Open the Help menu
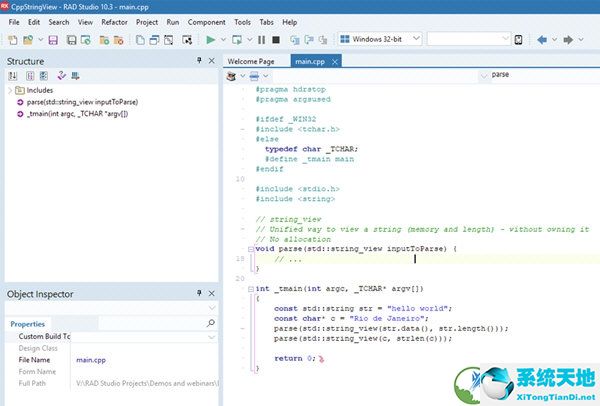This screenshot has width=600, height=406. 290,22
